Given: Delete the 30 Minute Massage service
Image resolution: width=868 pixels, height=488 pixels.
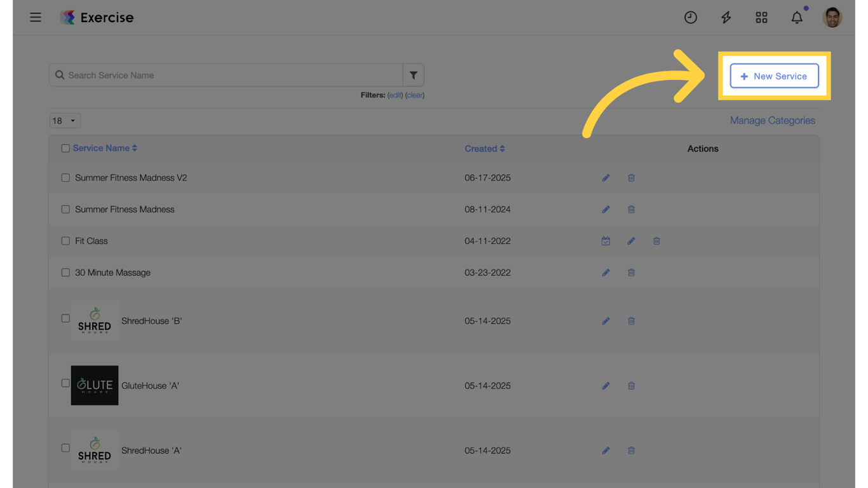Looking at the screenshot, I should 631,273.
